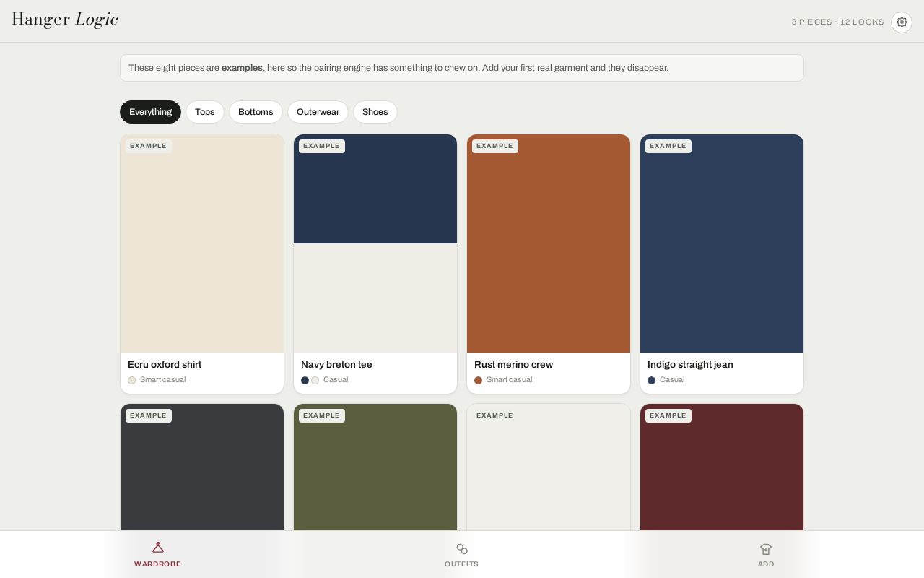The height and width of the screenshot is (578, 924).
Task: Click the 'Indigo straight jean' title
Action: (x=690, y=365)
